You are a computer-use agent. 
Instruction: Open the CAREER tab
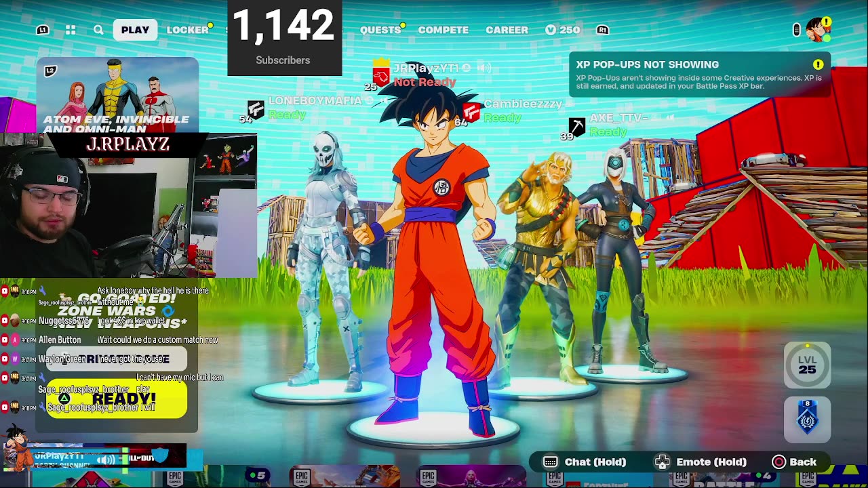coord(507,30)
